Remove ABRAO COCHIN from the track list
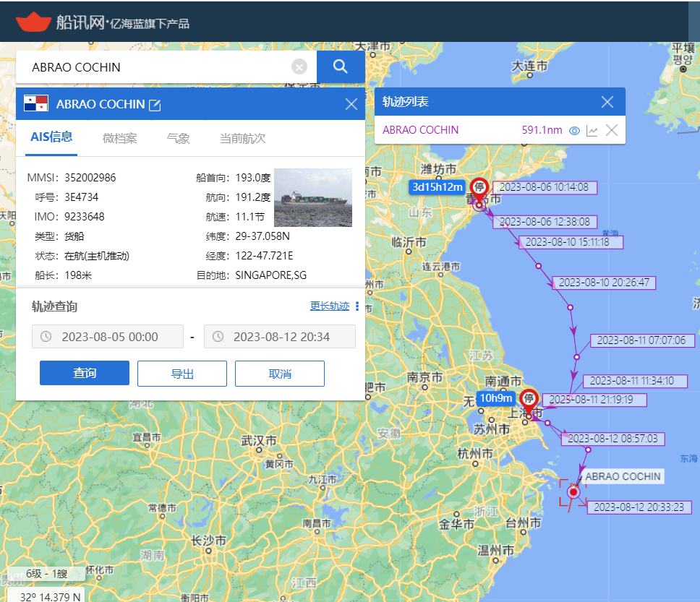Image resolution: width=700 pixels, height=602 pixels. [612, 130]
